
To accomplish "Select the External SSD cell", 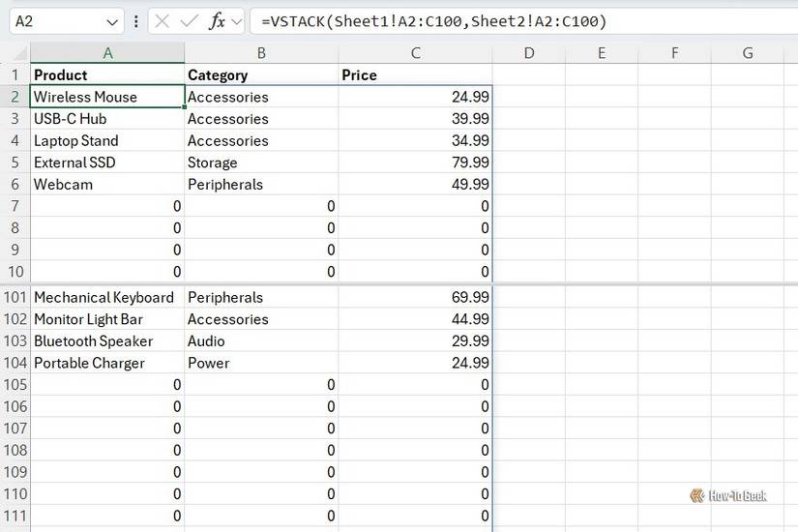I will pyautogui.click(x=107, y=163).
